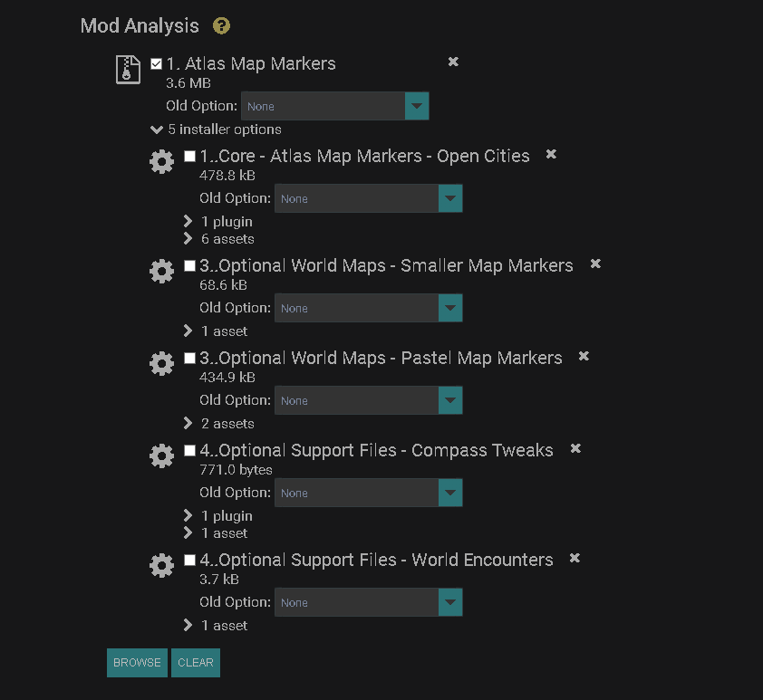Click the gear icon for Core - Open Cities
The height and width of the screenshot is (700, 763).
161,161
